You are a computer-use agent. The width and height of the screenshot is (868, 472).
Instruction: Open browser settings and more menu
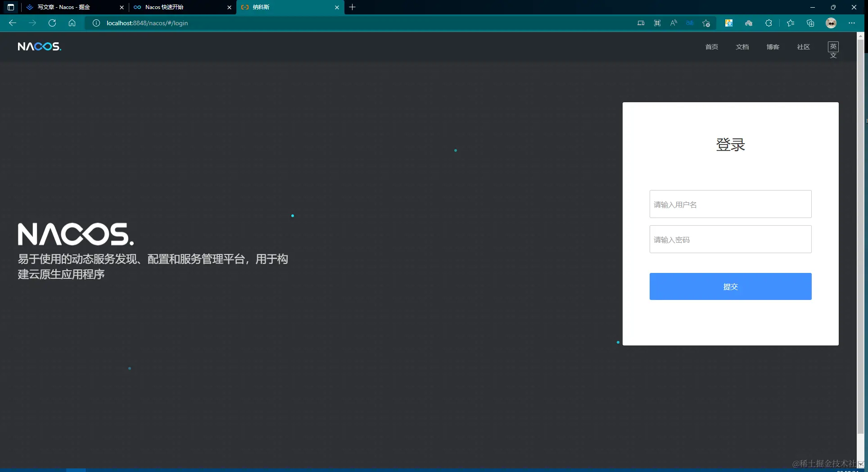pyautogui.click(x=852, y=23)
